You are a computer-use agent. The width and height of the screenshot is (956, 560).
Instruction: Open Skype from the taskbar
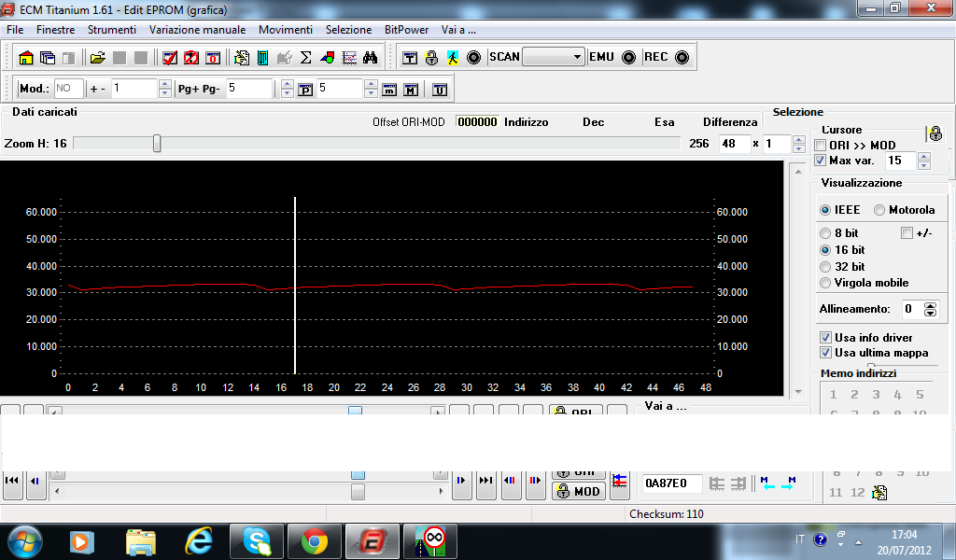click(x=257, y=541)
